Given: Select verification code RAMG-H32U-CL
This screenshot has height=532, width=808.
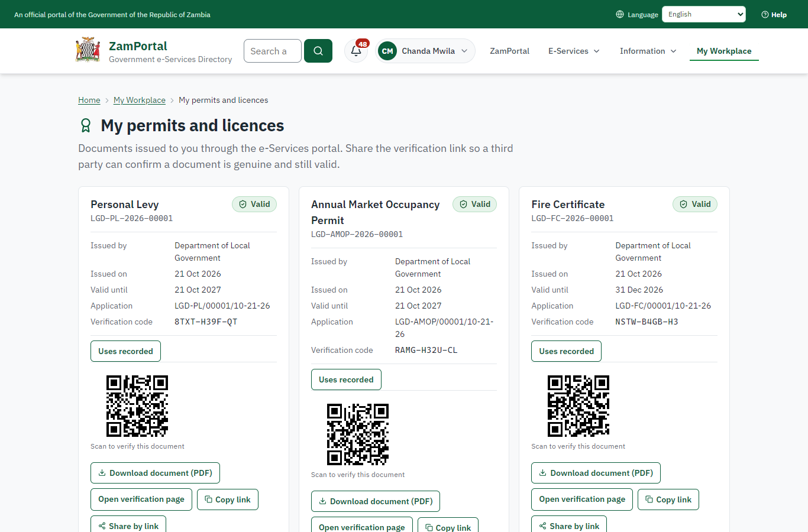Looking at the screenshot, I should pyautogui.click(x=426, y=351).
